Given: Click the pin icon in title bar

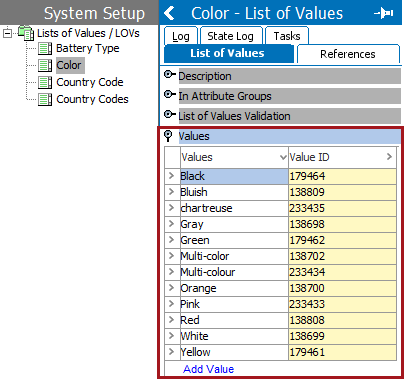Looking at the screenshot, I should pos(383,13).
